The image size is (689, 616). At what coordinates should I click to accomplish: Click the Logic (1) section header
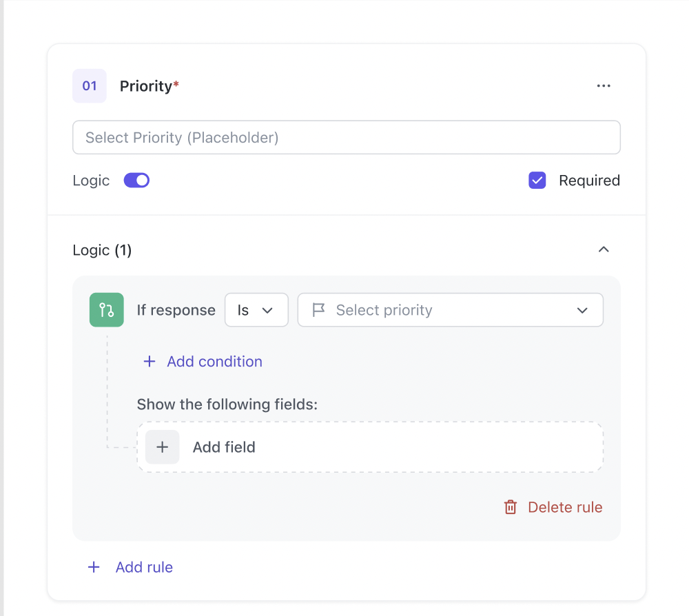[x=102, y=250]
